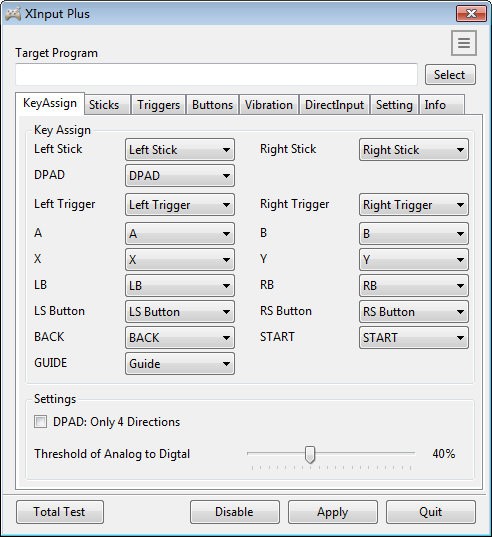Click the Threshold of Analog to Digtal label
The image size is (492, 537).
[x=112, y=454]
